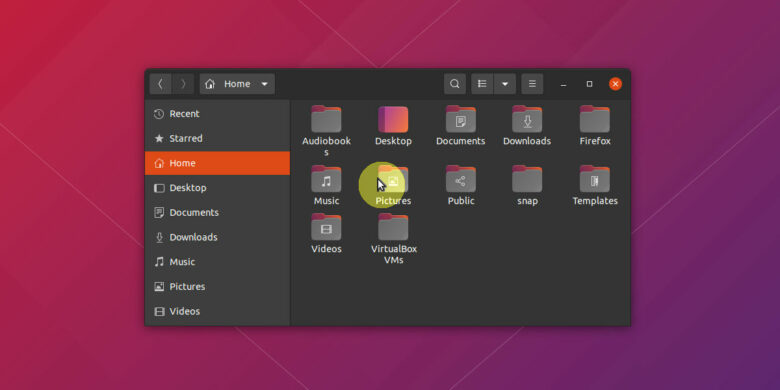Expand view options dropdown arrow
This screenshot has height=390, width=780.
(505, 84)
